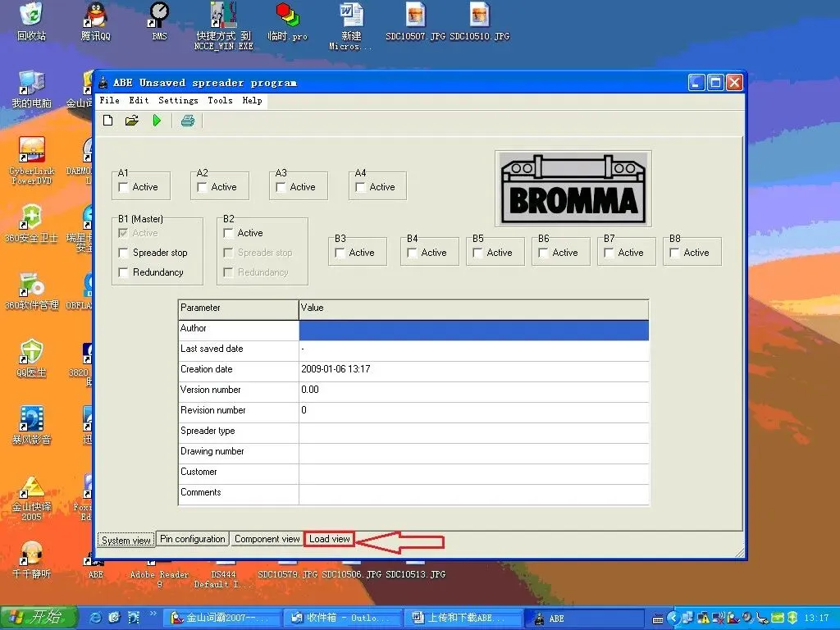The image size is (840, 630).
Task: Click the Author value field
Action: 473,330
